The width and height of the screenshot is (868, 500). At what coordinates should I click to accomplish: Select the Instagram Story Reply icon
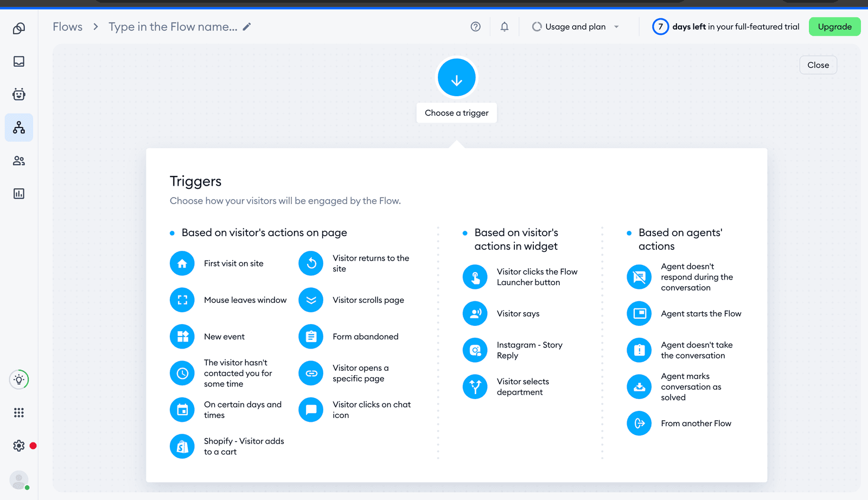pos(475,350)
